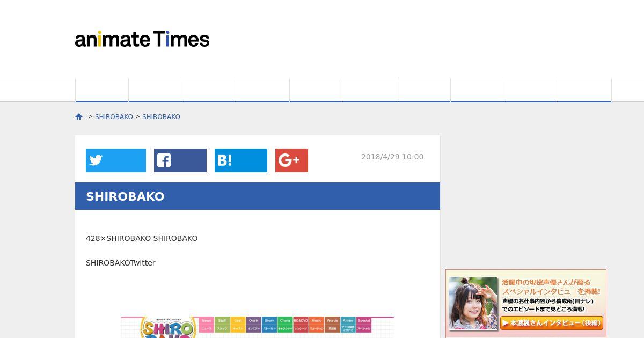
Task: Open SHIROBAKO breadcrumb link beside home icon
Action: (114, 117)
